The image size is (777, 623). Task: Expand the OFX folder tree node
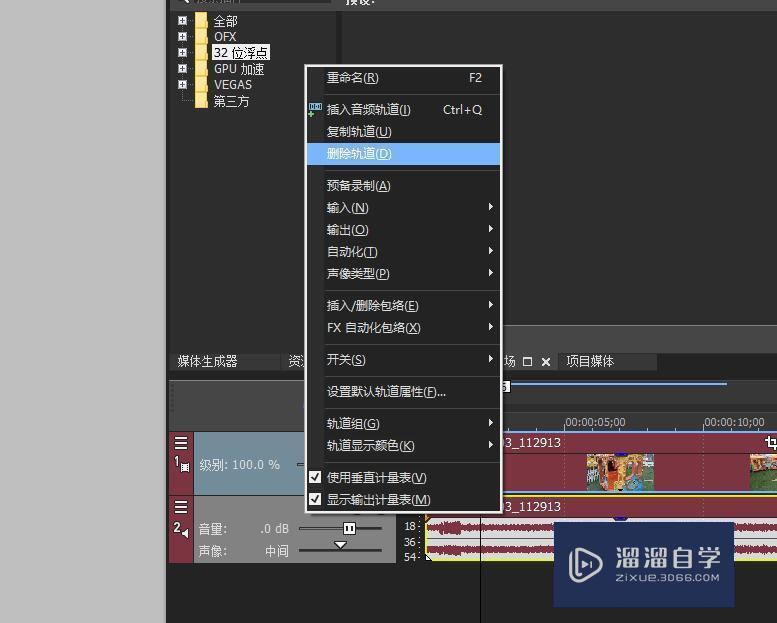(x=182, y=37)
